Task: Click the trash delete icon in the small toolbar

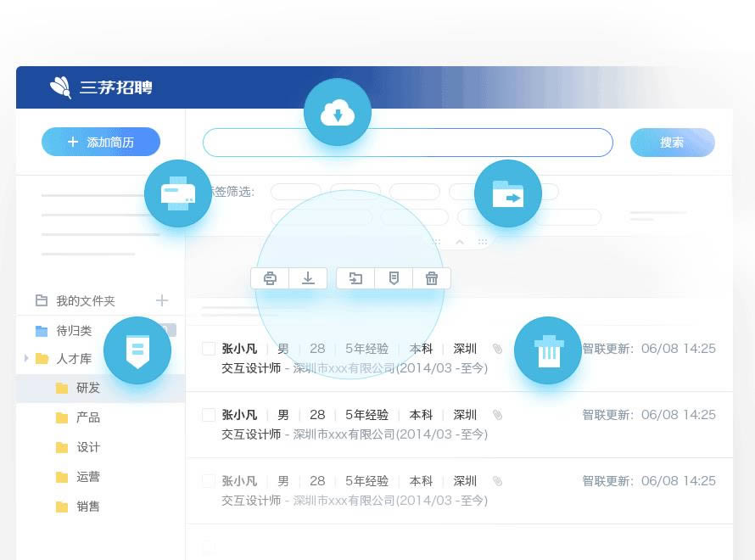Action: tap(432, 278)
